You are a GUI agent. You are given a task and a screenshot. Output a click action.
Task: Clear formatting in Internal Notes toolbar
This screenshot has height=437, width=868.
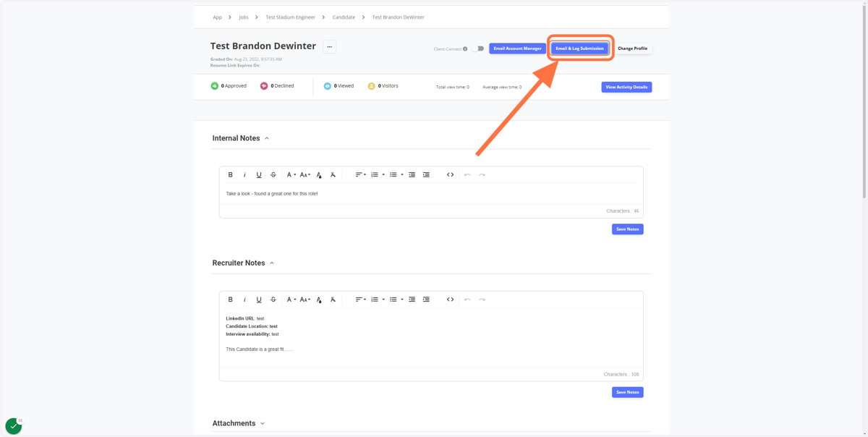point(333,175)
